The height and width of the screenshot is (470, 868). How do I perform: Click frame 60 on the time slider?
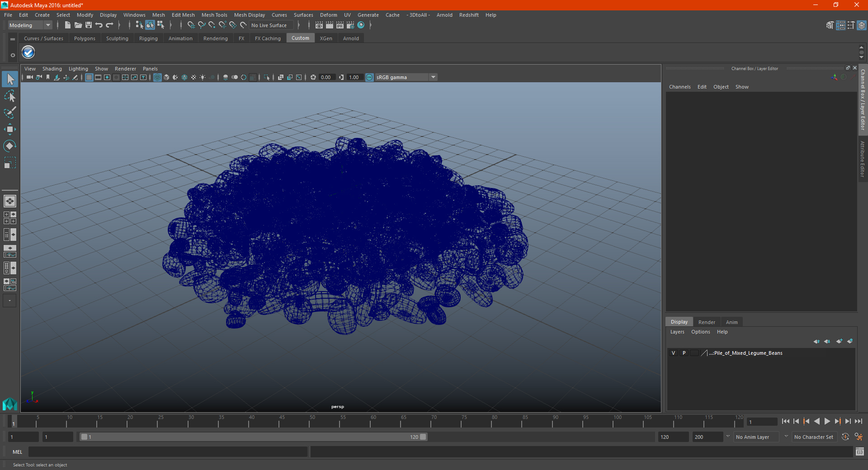[370, 421]
